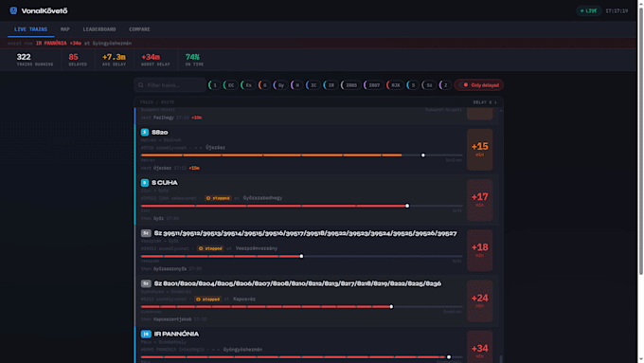Select the Z filter chip
The height and width of the screenshot is (363, 644).
coord(445,85)
